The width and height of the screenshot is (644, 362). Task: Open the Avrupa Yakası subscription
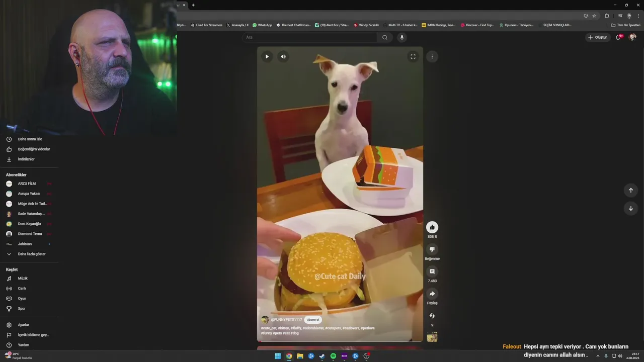[x=30, y=194]
